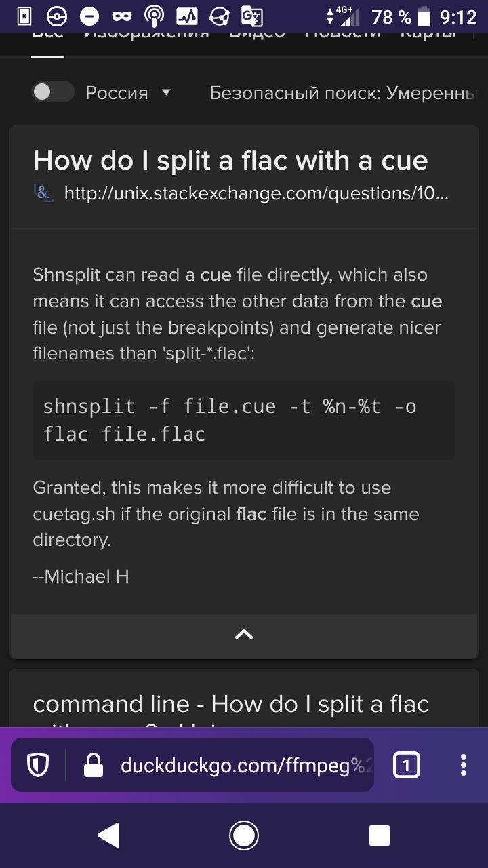The width and height of the screenshot is (488, 868).
Task: Toggle the Россия region switch
Action: point(53,92)
